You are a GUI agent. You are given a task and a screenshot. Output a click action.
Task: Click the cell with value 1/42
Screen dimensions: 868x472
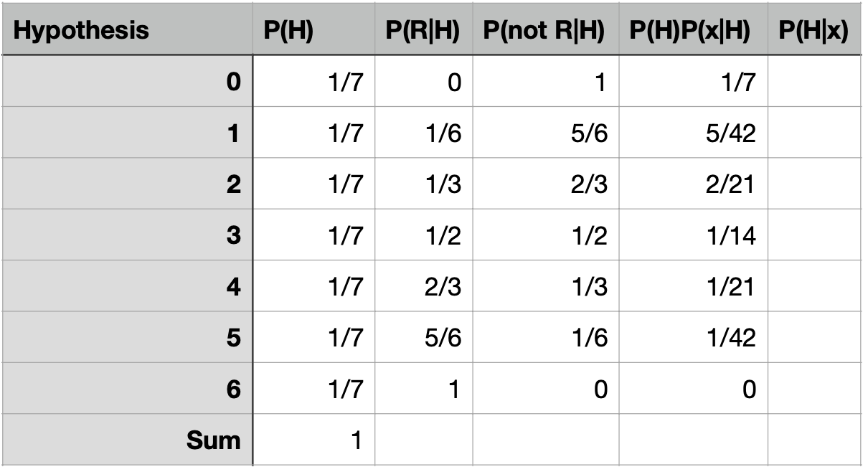click(693, 337)
